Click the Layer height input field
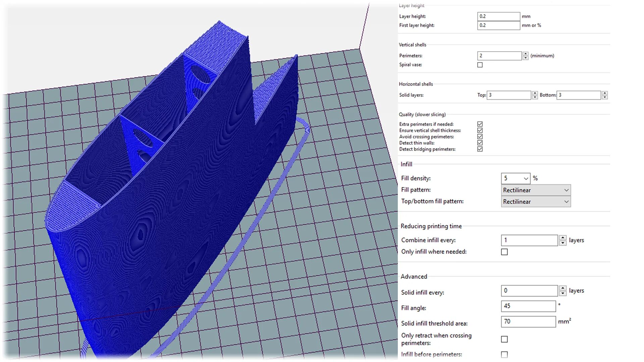The image size is (644, 362). point(498,16)
